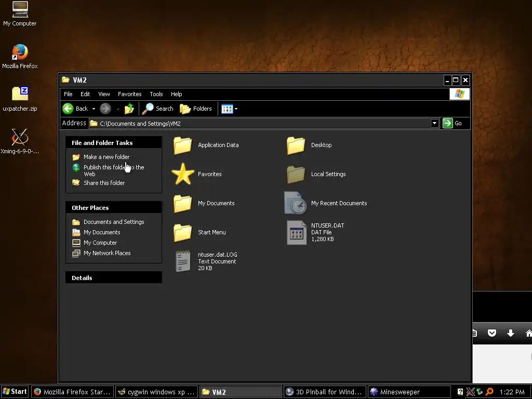Select the Local Settings hidden folder icon
532x399 pixels.
[x=296, y=174]
